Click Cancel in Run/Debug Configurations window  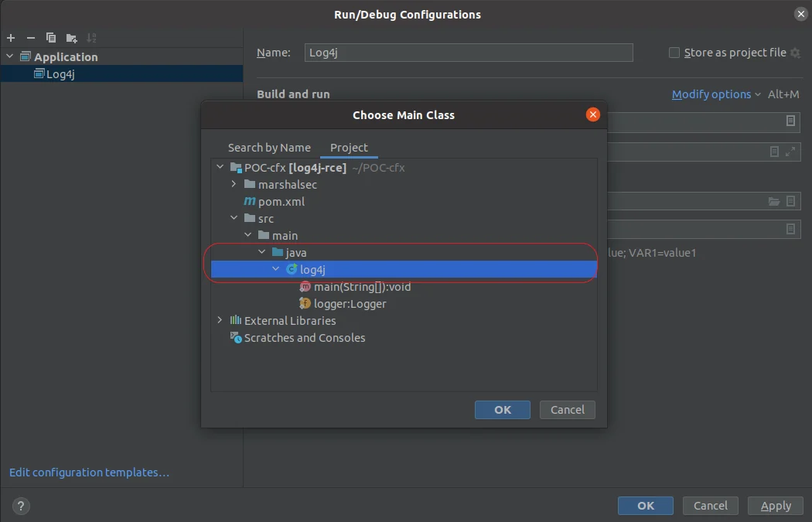pyautogui.click(x=710, y=506)
